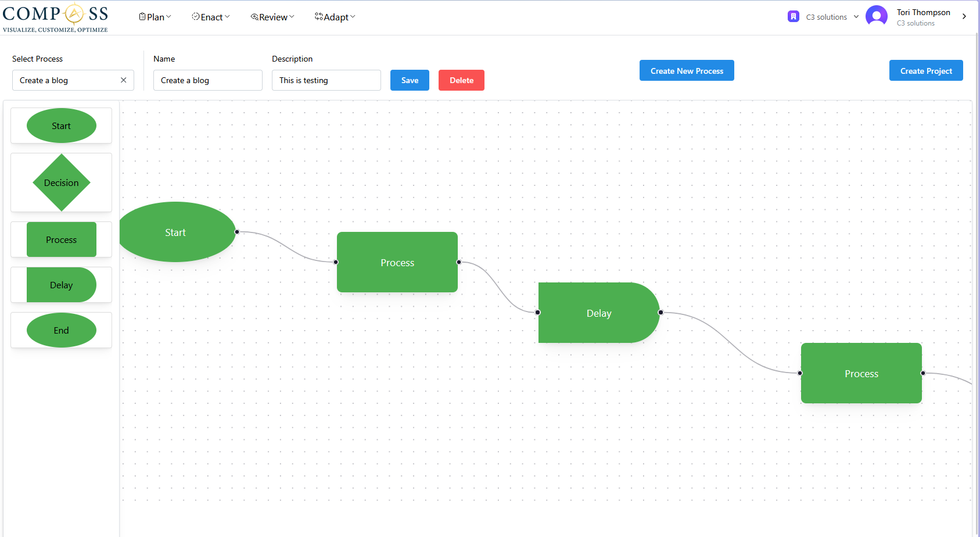The width and height of the screenshot is (980, 537).
Task: Click the C3 solutions building icon
Action: [x=794, y=16]
